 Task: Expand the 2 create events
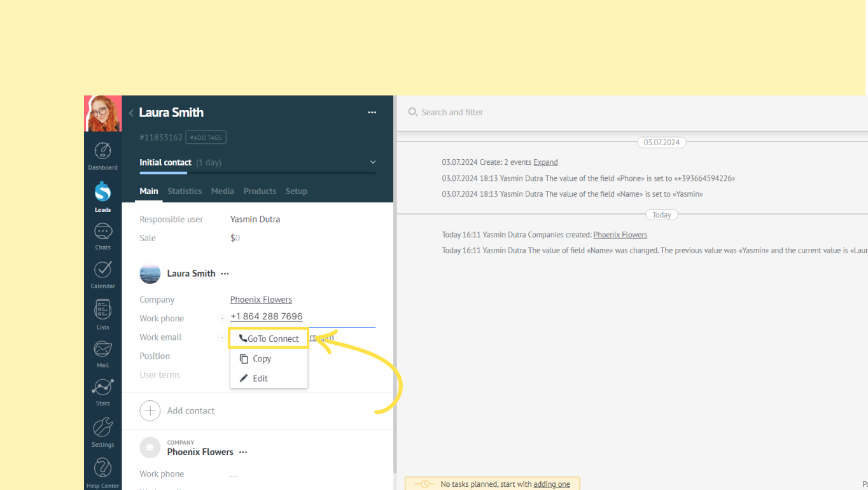(x=545, y=162)
